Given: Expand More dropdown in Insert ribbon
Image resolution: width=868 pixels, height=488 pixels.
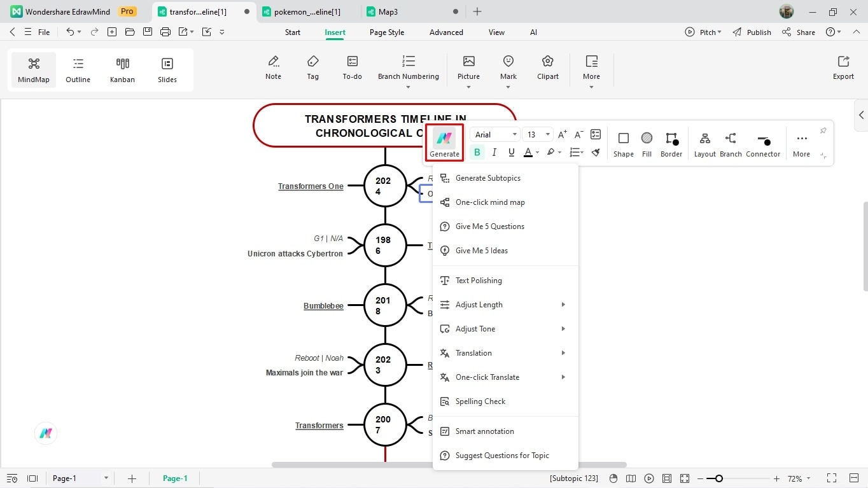Looking at the screenshot, I should tap(591, 87).
